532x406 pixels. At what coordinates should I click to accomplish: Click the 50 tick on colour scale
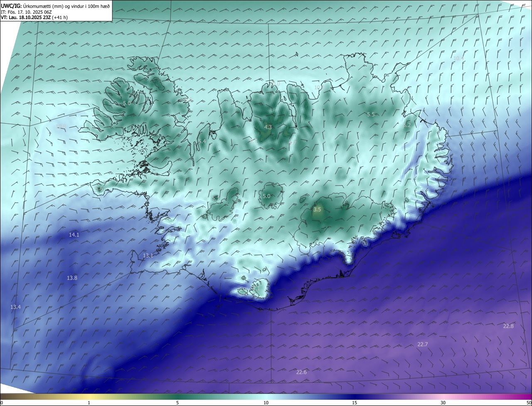click(529, 403)
